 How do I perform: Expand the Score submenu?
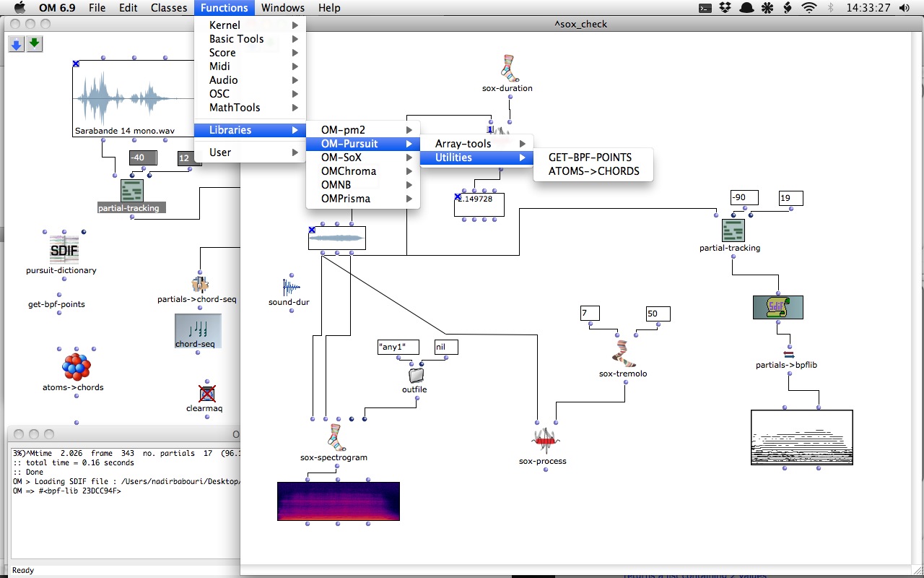point(250,53)
